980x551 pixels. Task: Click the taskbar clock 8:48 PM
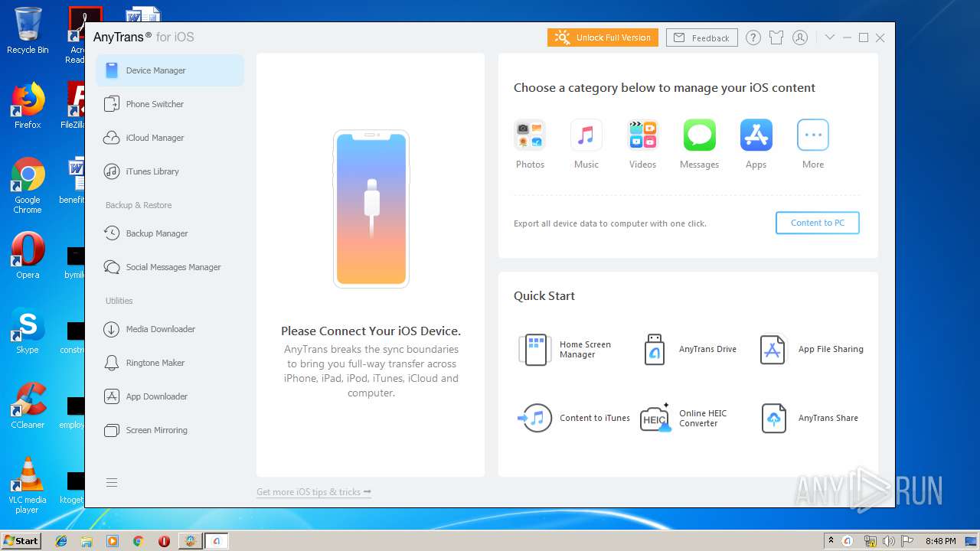(x=940, y=541)
